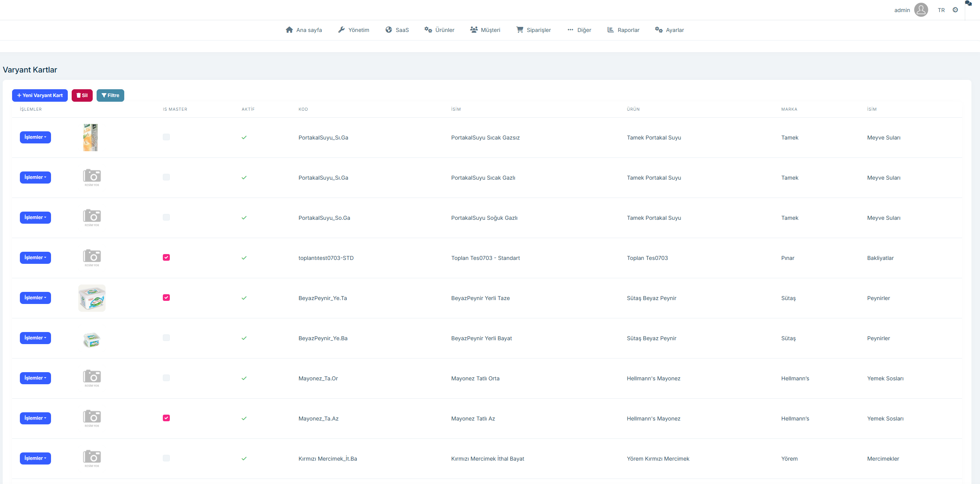
Task: Open İşlemler dropdown for Kırmızı Mercimek İthal Bayat
Action: coord(35,458)
